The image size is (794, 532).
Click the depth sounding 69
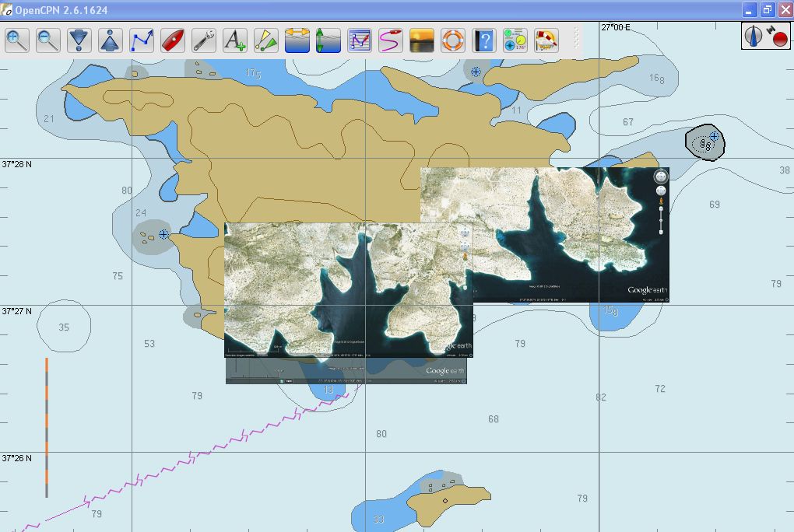coord(715,205)
